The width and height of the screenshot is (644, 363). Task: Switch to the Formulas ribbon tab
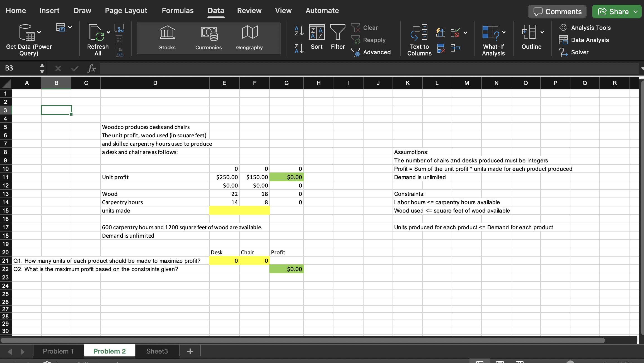click(178, 11)
